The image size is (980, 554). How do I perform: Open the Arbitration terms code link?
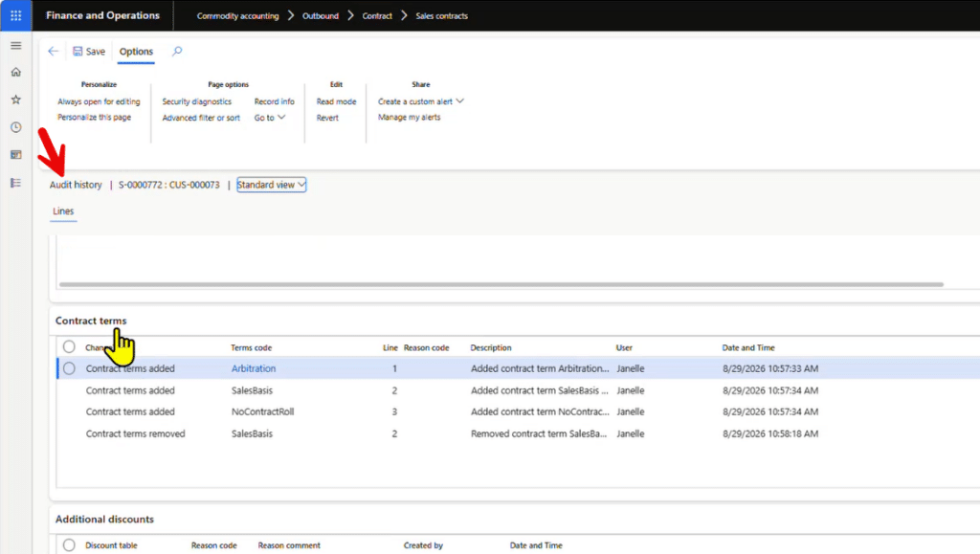pyautogui.click(x=253, y=368)
